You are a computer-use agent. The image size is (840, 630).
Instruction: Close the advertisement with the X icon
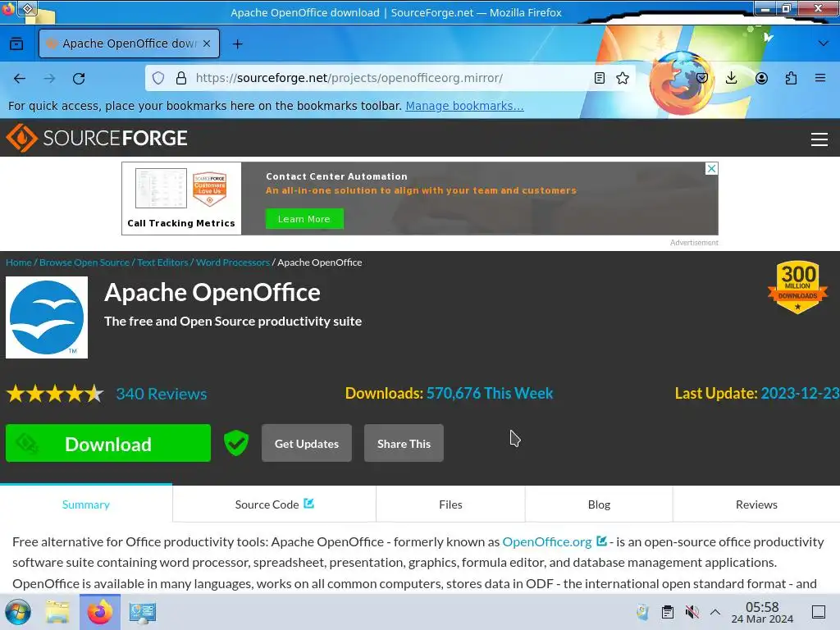[x=711, y=169]
